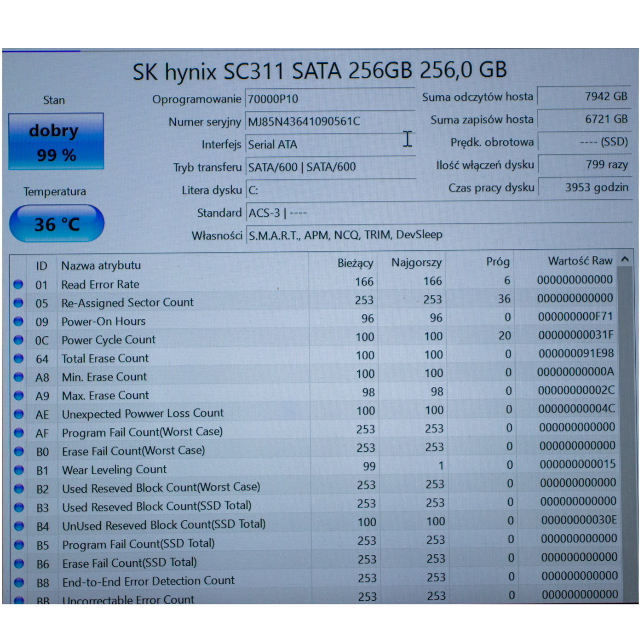
Task: Click the status dot beside Total Erase Count
Action: pos(18,358)
